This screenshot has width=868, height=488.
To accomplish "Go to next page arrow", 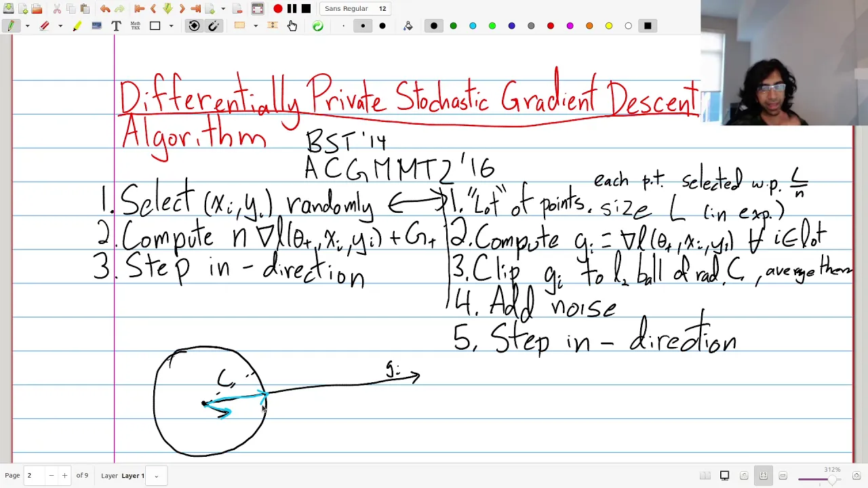I will tap(182, 9).
